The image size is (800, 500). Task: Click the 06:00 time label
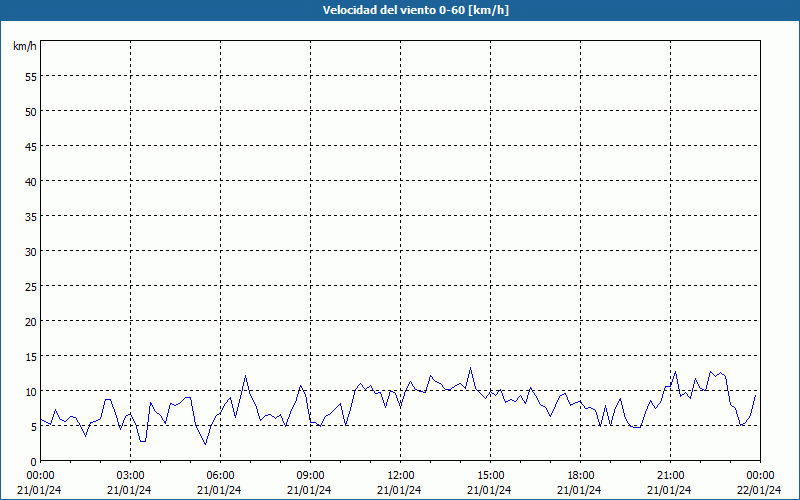pyautogui.click(x=220, y=476)
